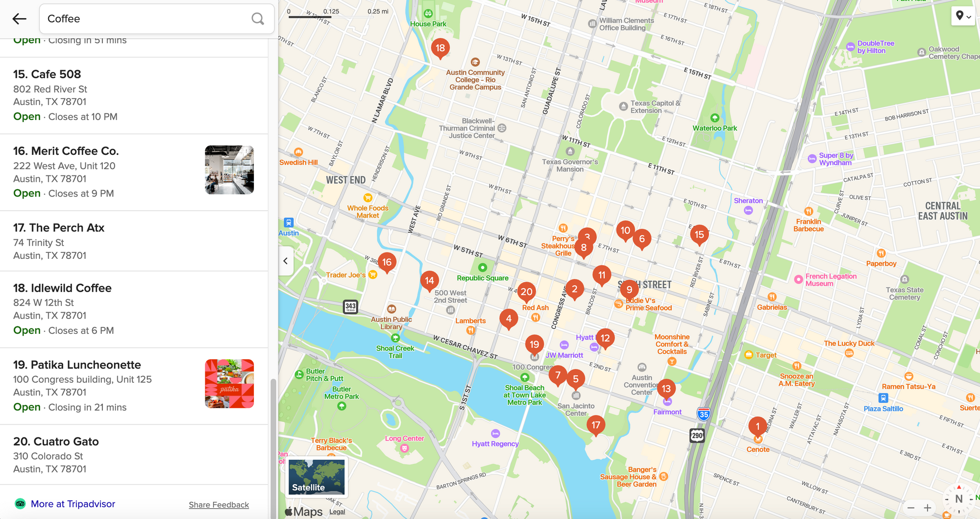The image size is (980, 519).
Task: Open Patika Luncheonette photo thumbnail
Action: [229, 384]
